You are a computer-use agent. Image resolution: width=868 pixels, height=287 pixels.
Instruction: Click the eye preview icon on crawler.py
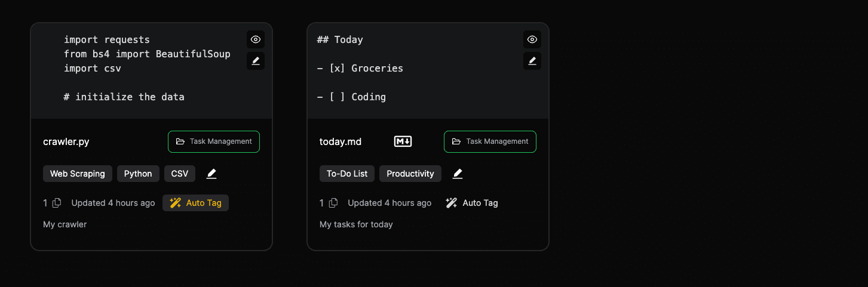coord(256,39)
